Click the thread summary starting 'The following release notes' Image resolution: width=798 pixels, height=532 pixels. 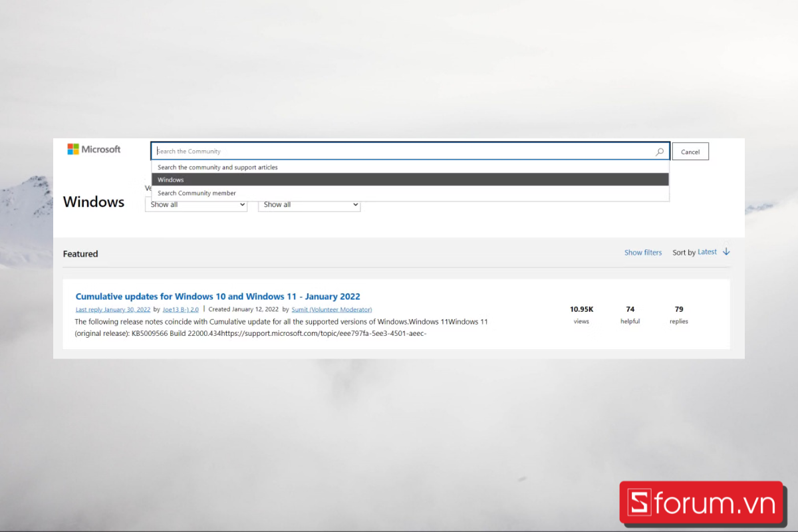pyautogui.click(x=281, y=328)
